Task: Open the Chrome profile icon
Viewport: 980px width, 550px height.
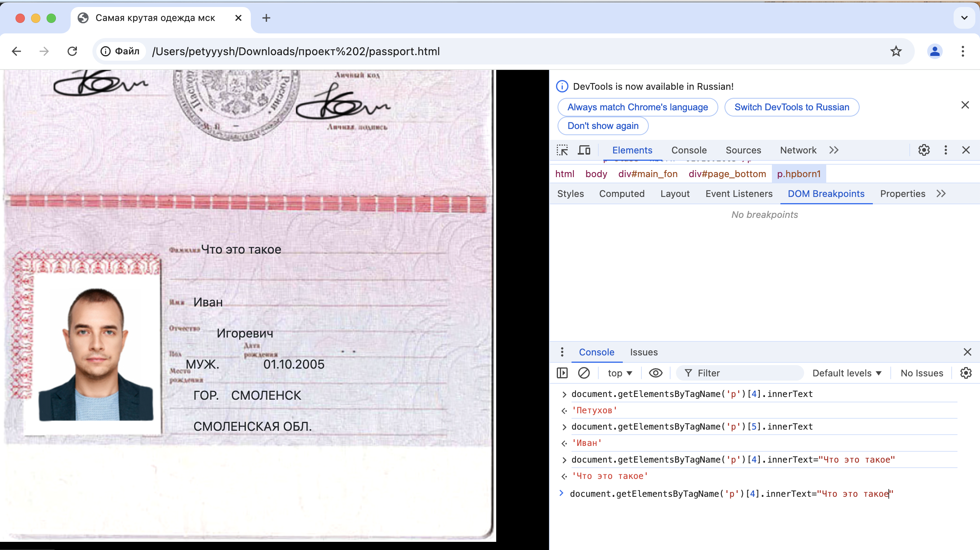Action: pyautogui.click(x=935, y=51)
